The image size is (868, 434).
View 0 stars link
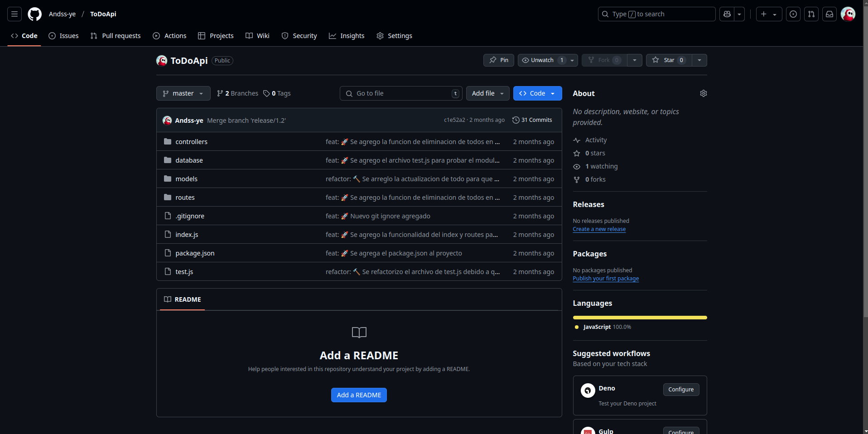coord(589,154)
